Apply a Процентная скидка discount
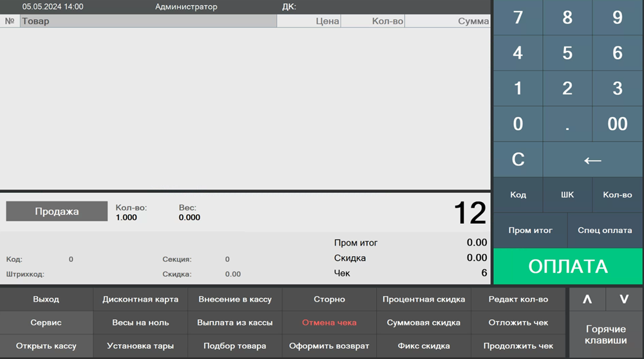The width and height of the screenshot is (644, 359). pyautogui.click(x=423, y=299)
